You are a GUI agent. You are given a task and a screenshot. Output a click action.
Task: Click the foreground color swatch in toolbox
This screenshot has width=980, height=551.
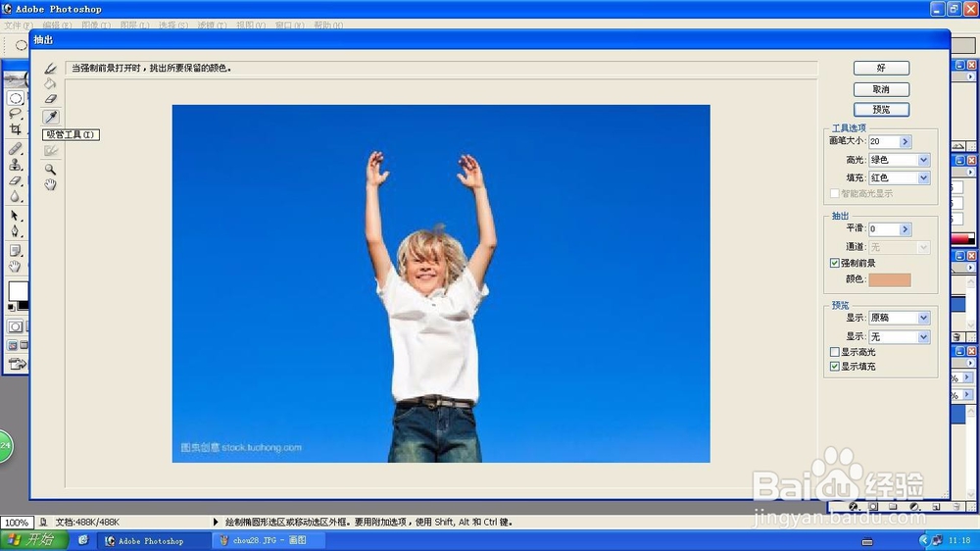[18, 291]
